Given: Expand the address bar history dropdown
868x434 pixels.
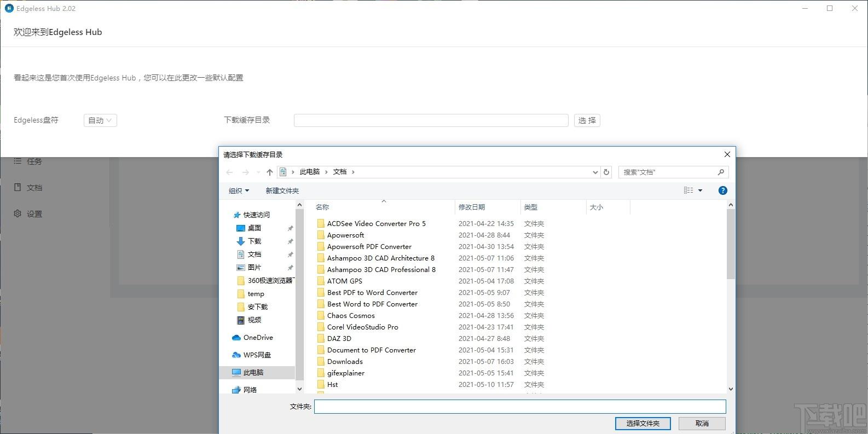Looking at the screenshot, I should coord(595,172).
